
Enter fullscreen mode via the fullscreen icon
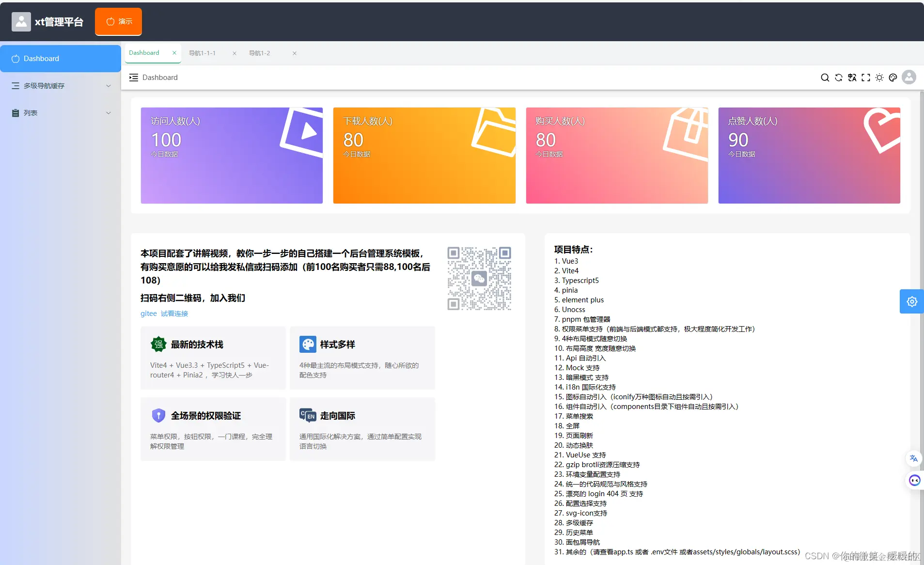pos(866,78)
